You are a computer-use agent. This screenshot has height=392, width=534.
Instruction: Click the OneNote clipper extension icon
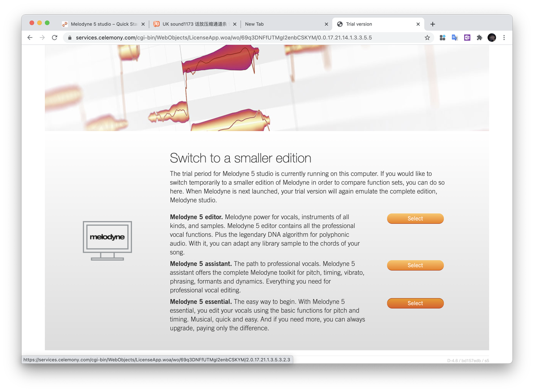coord(467,38)
